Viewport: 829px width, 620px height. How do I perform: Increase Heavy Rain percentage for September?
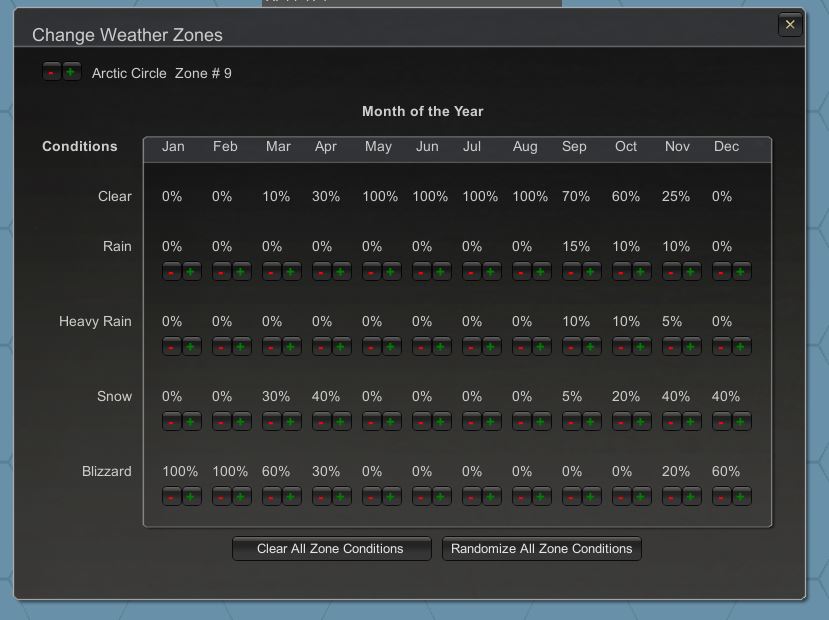591,347
